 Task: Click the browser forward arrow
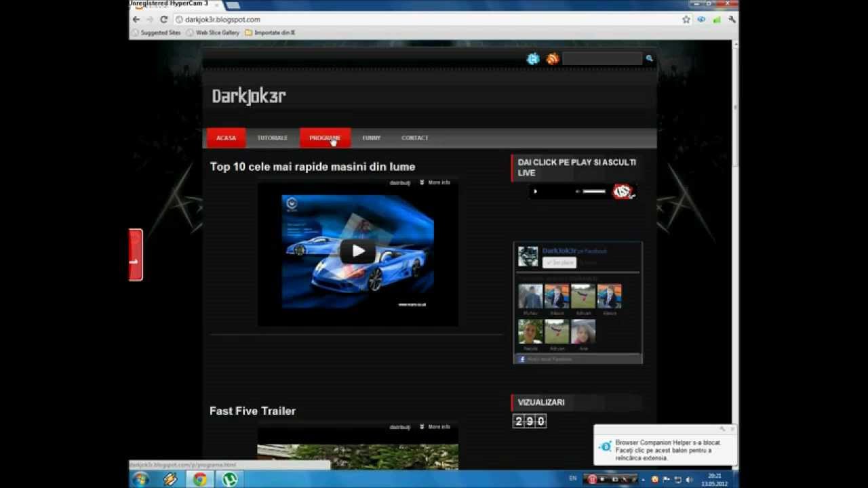[x=150, y=20]
